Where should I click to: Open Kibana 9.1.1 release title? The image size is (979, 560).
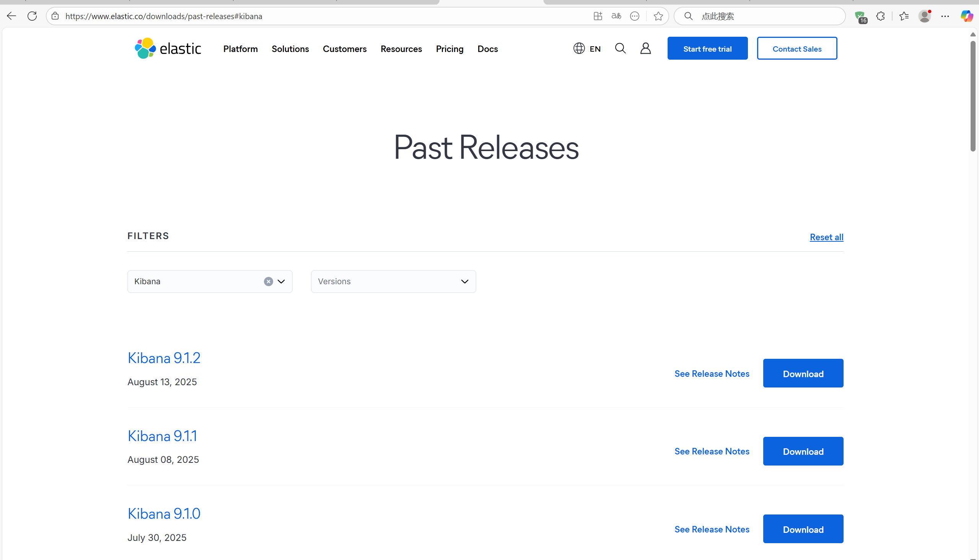[162, 436]
